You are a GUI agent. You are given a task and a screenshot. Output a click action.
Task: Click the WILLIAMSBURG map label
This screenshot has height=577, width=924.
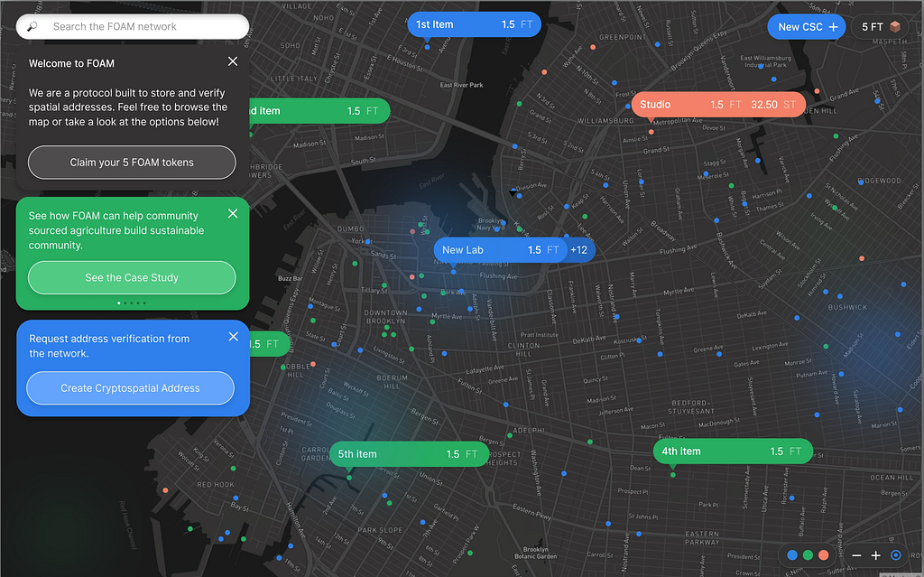coord(605,120)
